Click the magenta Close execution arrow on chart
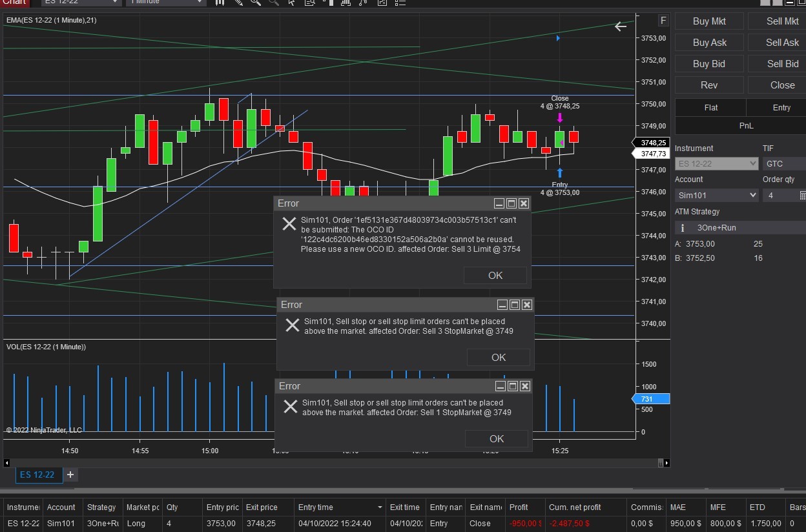This screenshot has height=532, width=806. [560, 118]
